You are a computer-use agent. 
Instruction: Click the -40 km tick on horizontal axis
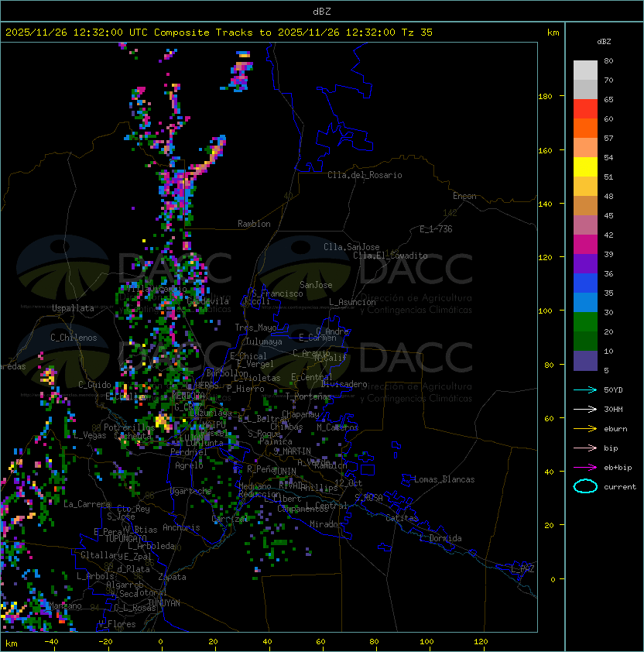click(x=51, y=642)
